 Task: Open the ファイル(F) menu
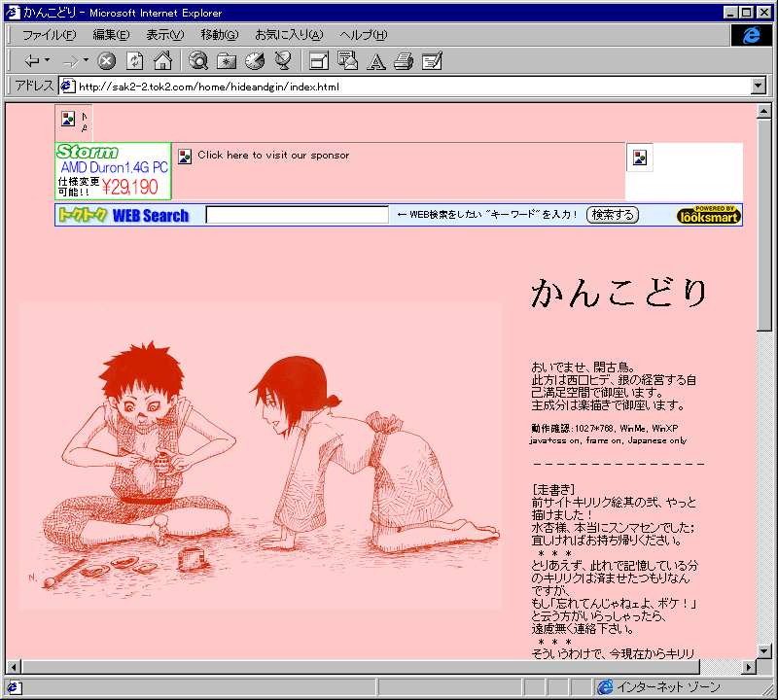49,35
